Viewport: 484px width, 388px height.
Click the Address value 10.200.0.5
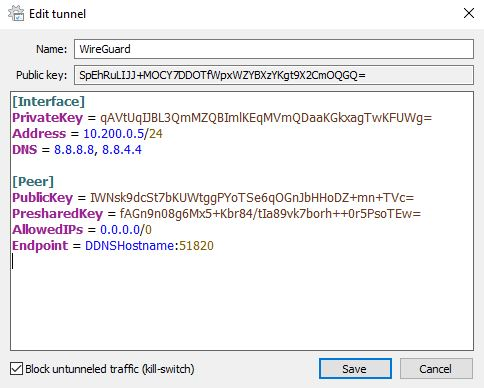114,134
